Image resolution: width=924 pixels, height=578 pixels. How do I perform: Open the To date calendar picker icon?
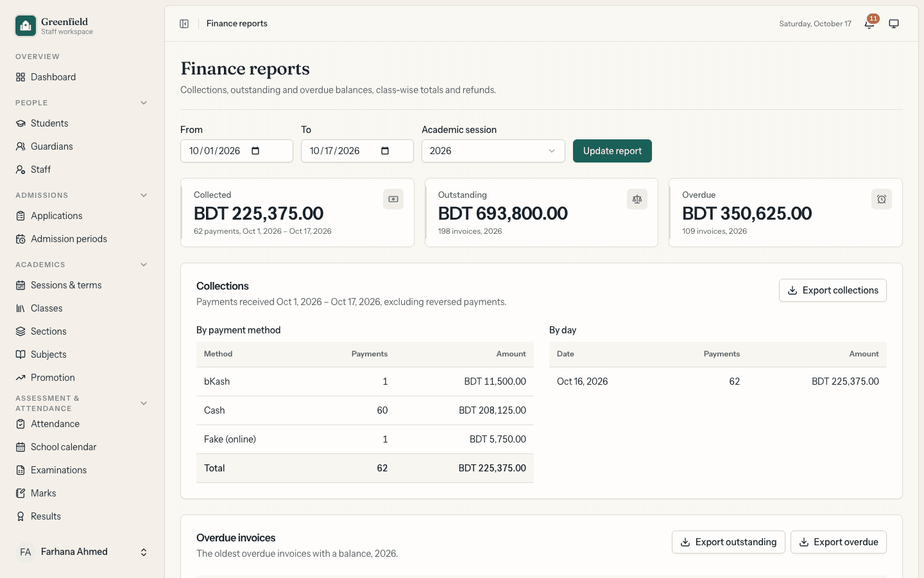[x=385, y=151]
